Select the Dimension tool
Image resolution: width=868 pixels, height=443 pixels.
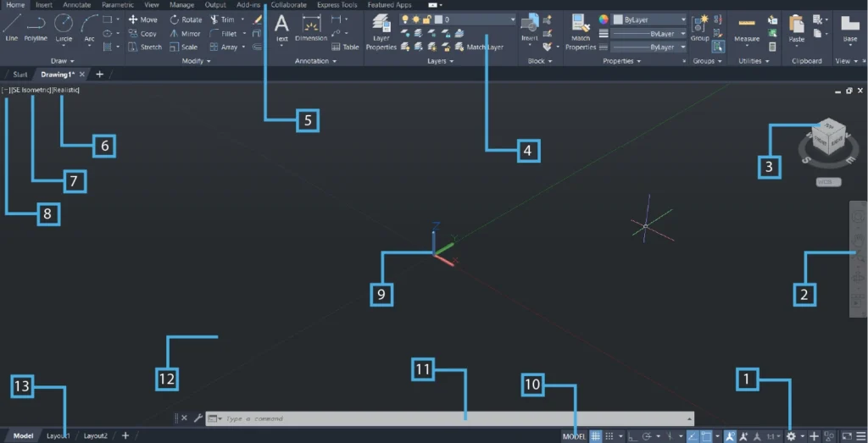[311, 29]
